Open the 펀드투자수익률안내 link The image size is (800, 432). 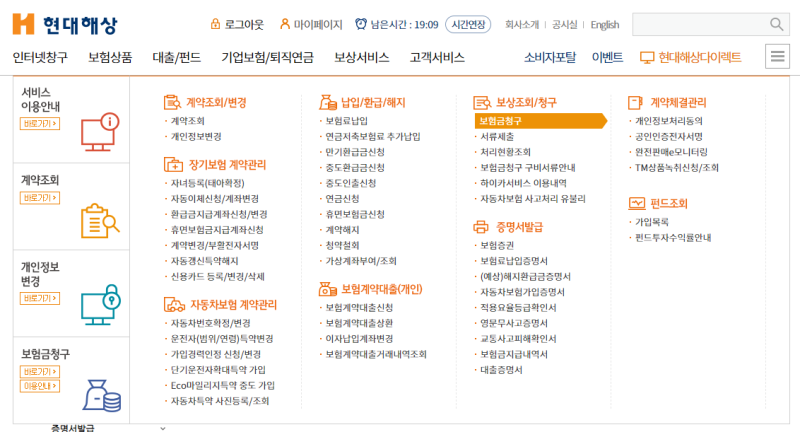(x=673, y=238)
